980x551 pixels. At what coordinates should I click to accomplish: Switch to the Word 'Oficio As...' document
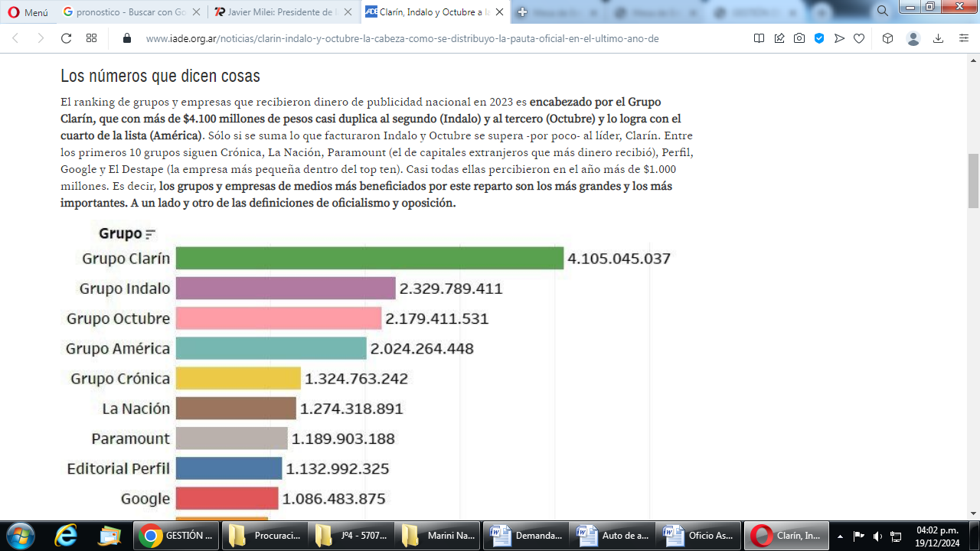point(700,536)
